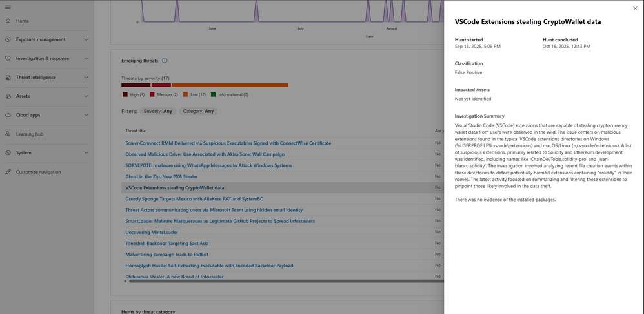Toggle the hamburger navigation menu
The image size is (644, 314).
coord(8,7)
